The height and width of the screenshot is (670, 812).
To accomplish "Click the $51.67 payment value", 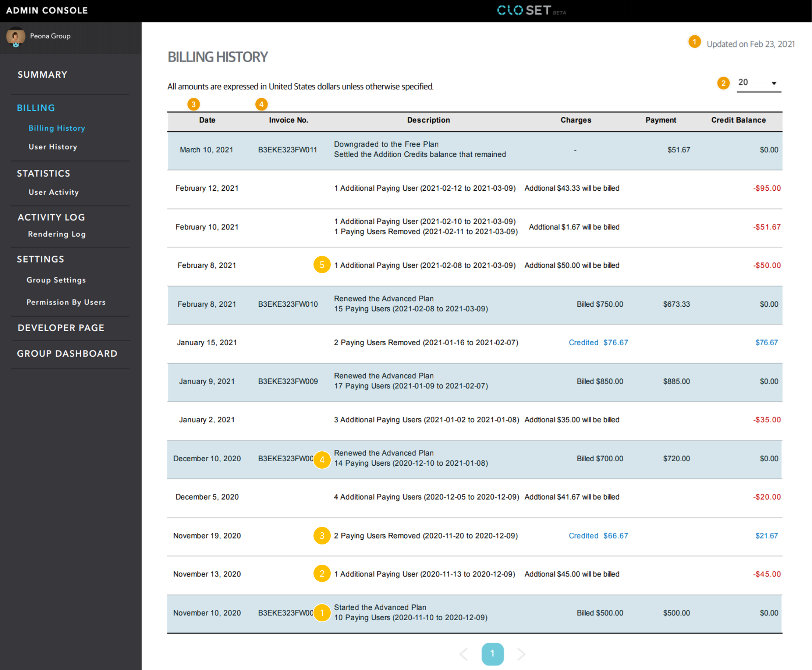I will [679, 150].
